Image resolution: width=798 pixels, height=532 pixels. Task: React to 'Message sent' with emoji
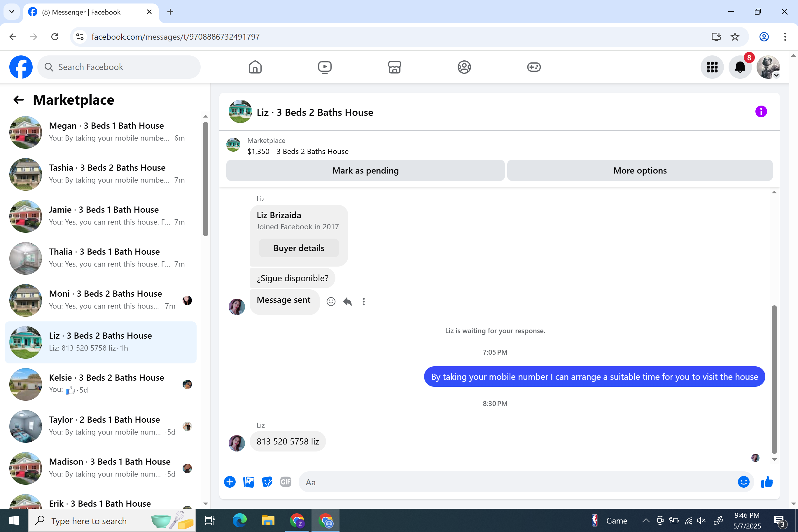pos(331,302)
